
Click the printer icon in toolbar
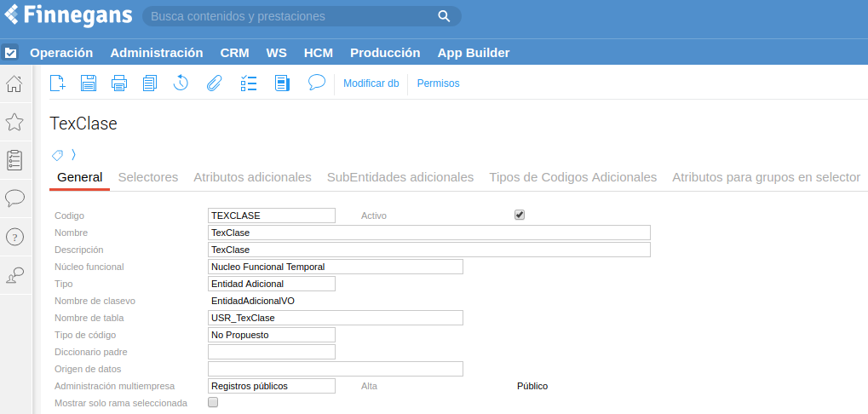point(119,83)
